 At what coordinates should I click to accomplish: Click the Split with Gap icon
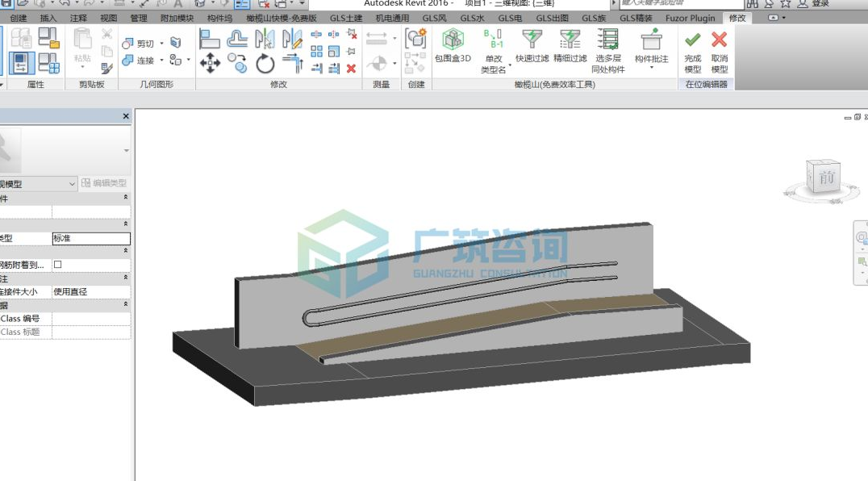tap(333, 35)
